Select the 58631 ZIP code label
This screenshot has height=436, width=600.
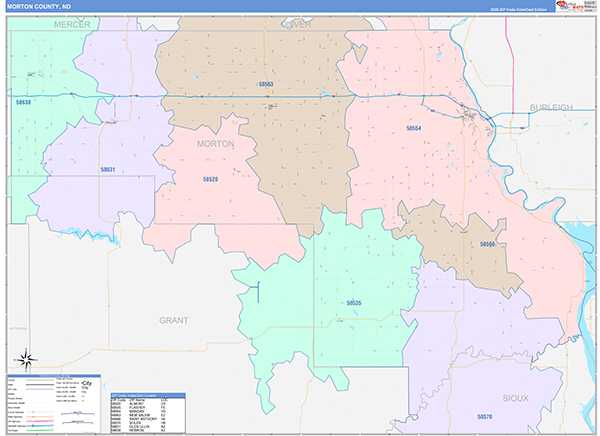[x=108, y=169]
